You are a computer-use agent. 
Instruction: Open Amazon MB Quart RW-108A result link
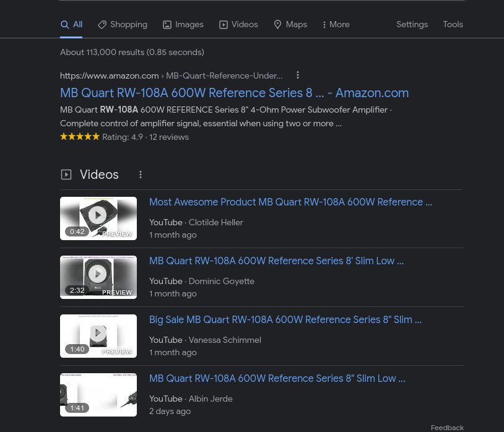tap(234, 93)
